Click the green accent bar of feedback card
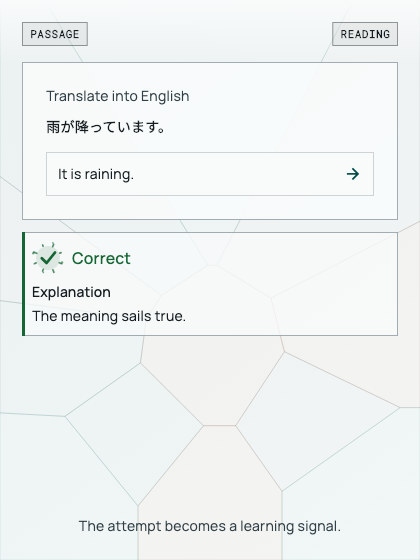Viewport: 420px width, 560px height. [24, 284]
